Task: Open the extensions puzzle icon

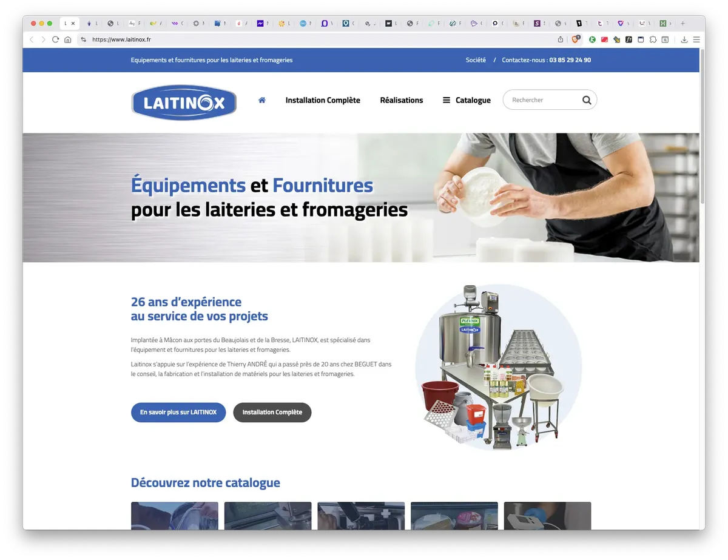Action: pyautogui.click(x=653, y=39)
